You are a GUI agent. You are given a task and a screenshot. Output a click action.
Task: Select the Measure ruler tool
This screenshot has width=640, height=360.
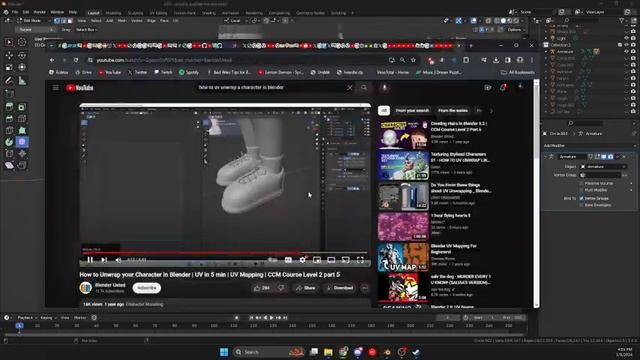point(22,81)
